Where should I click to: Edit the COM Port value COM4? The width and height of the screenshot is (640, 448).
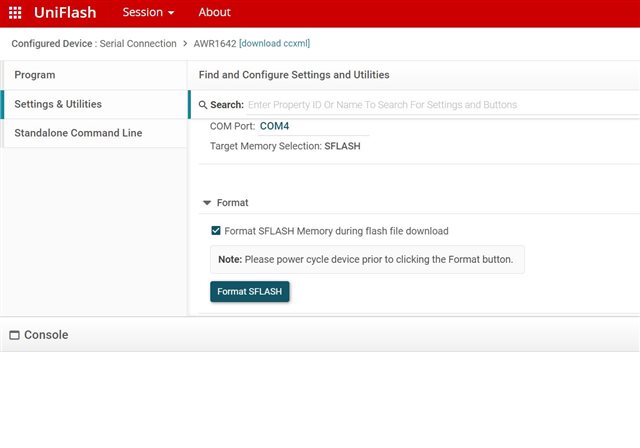[x=313, y=126]
